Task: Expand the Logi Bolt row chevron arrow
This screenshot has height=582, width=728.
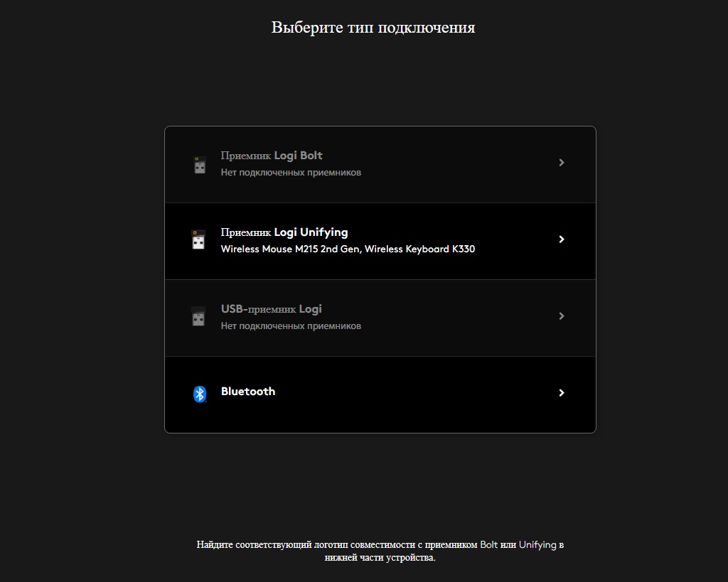Action: click(562, 163)
